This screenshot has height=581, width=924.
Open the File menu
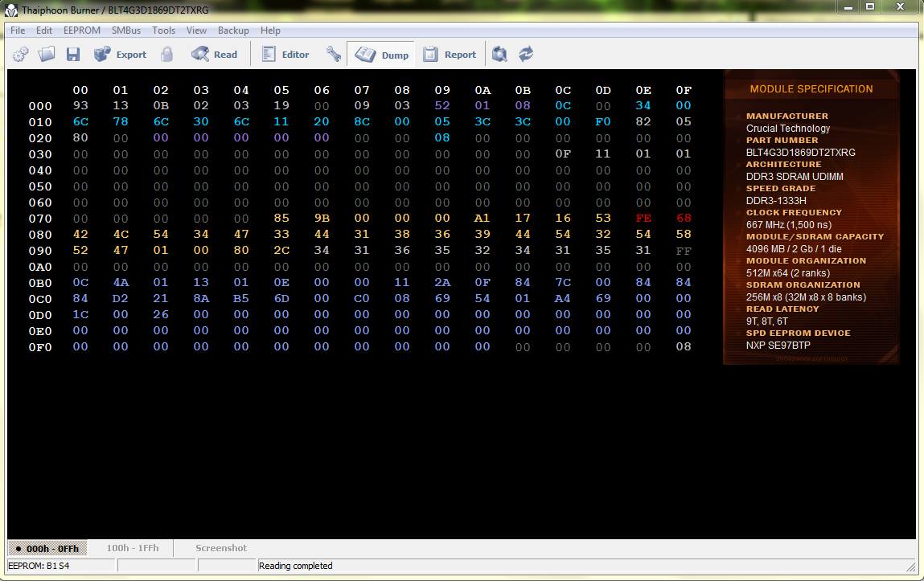pos(18,30)
